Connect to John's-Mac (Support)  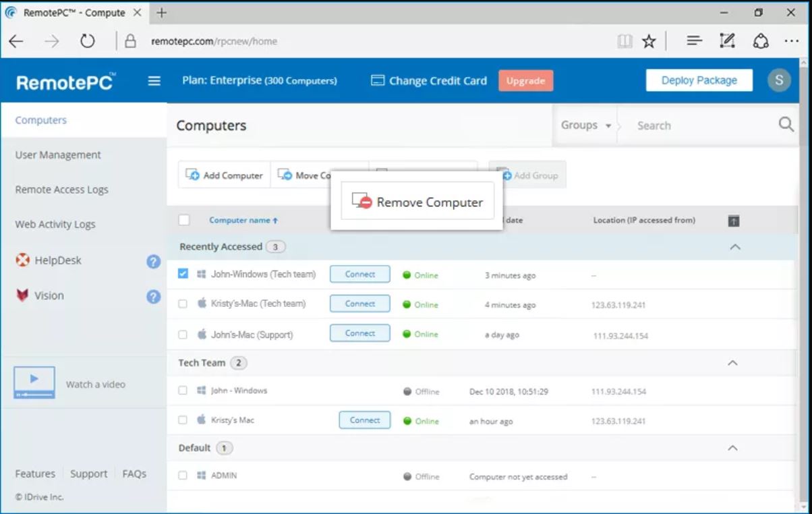[360, 333]
